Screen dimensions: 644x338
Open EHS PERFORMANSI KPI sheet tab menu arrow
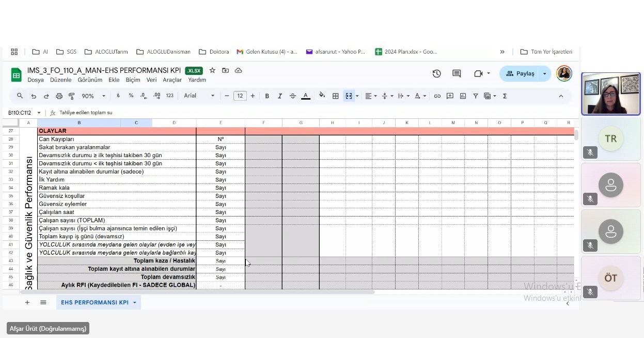(135, 302)
